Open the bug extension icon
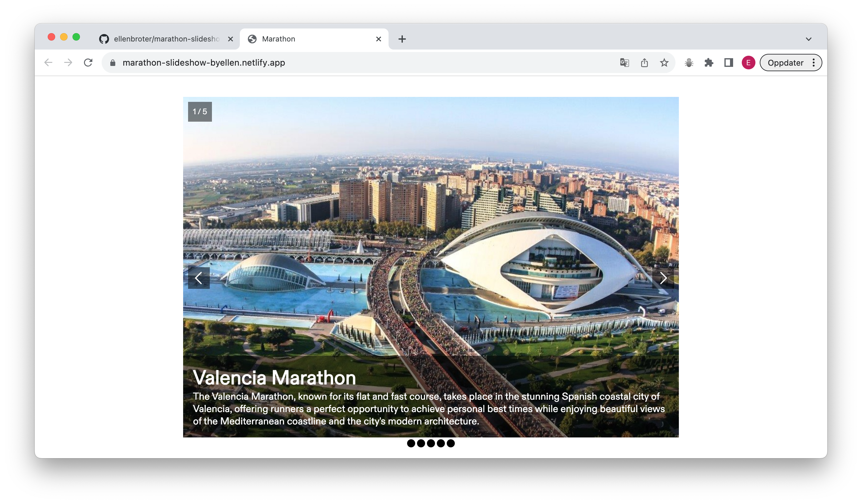This screenshot has height=504, width=862. click(689, 63)
